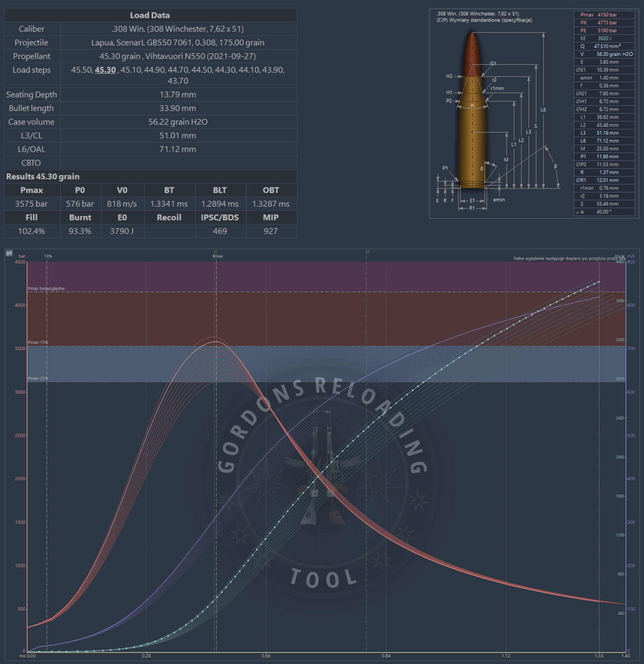The width and height of the screenshot is (644, 664).
Task: Click the '93.3%' Burnt value
Action: tap(80, 231)
